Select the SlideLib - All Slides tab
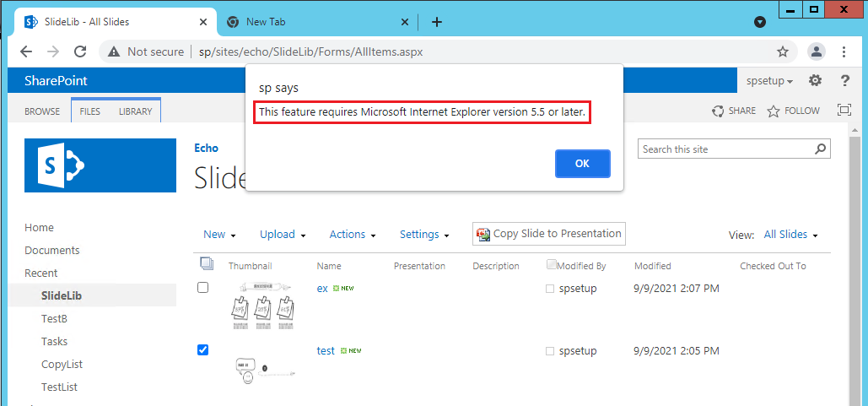Screen dimensions: 868x406 point(114,22)
